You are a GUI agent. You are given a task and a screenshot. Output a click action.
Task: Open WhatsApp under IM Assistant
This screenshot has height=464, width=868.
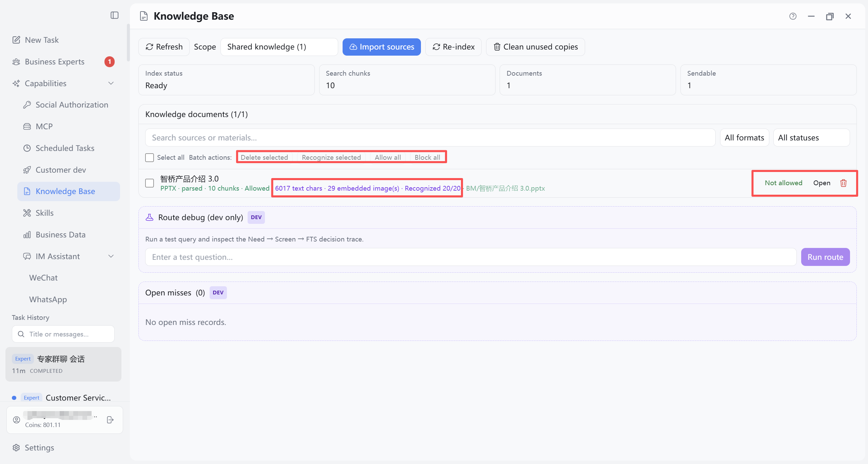[x=48, y=299]
